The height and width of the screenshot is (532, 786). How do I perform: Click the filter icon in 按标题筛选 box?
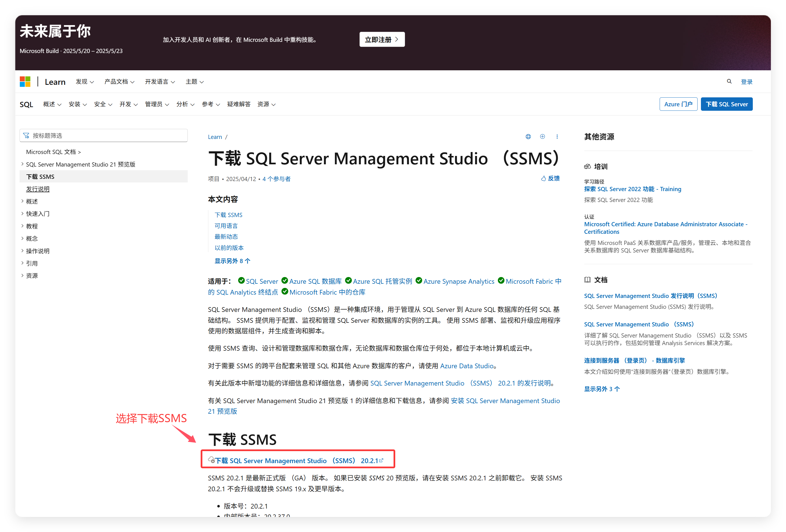click(26, 135)
